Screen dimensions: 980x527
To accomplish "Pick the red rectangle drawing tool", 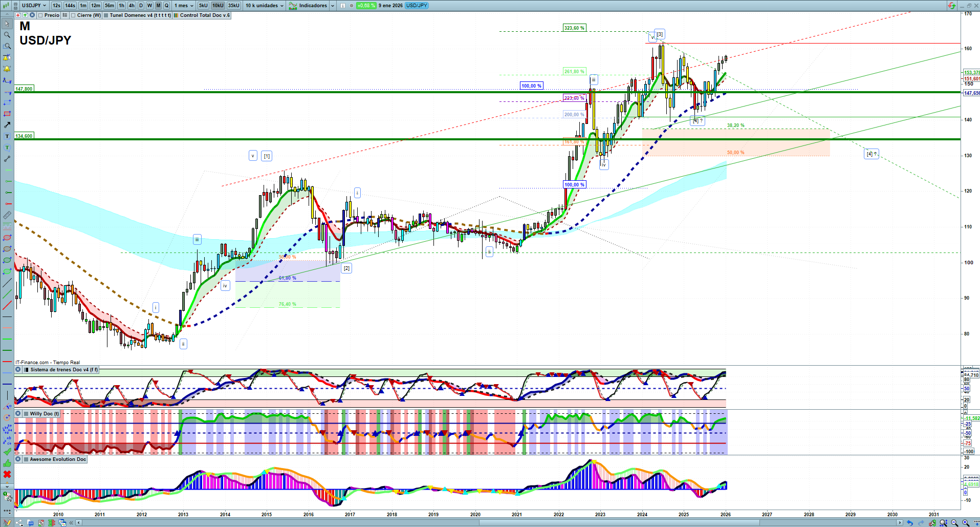I will [x=7, y=114].
